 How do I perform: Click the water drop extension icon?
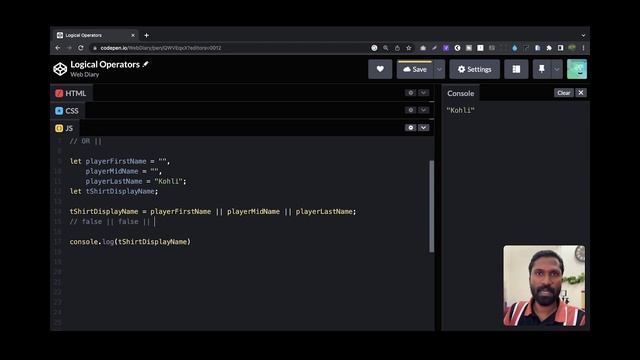click(514, 48)
